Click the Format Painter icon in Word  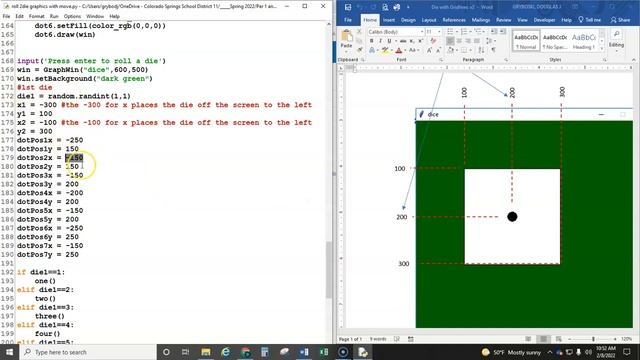coord(360,50)
